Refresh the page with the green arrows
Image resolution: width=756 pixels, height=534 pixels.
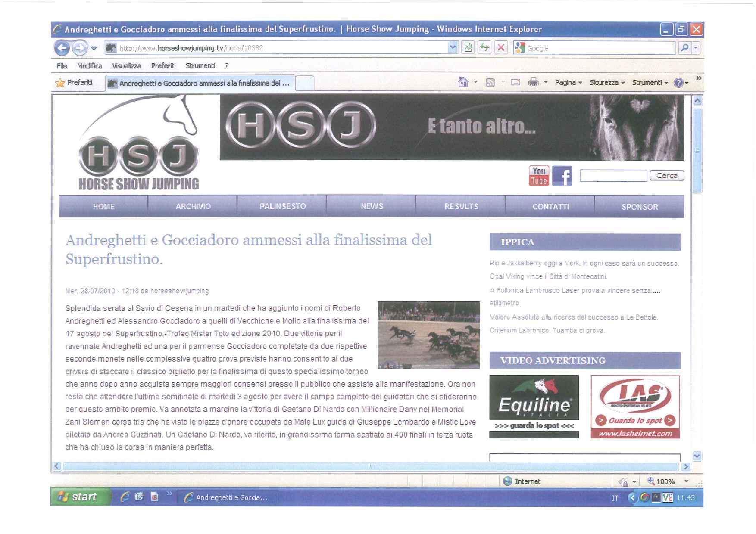pyautogui.click(x=484, y=48)
